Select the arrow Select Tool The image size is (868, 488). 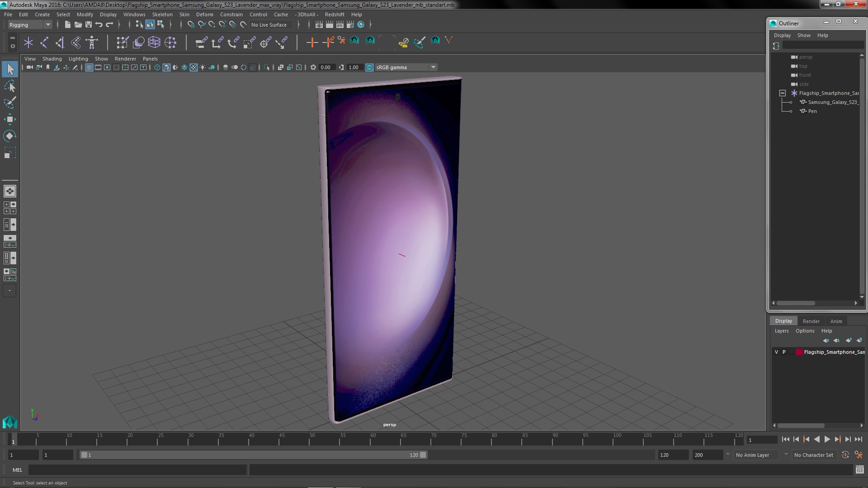(10, 69)
